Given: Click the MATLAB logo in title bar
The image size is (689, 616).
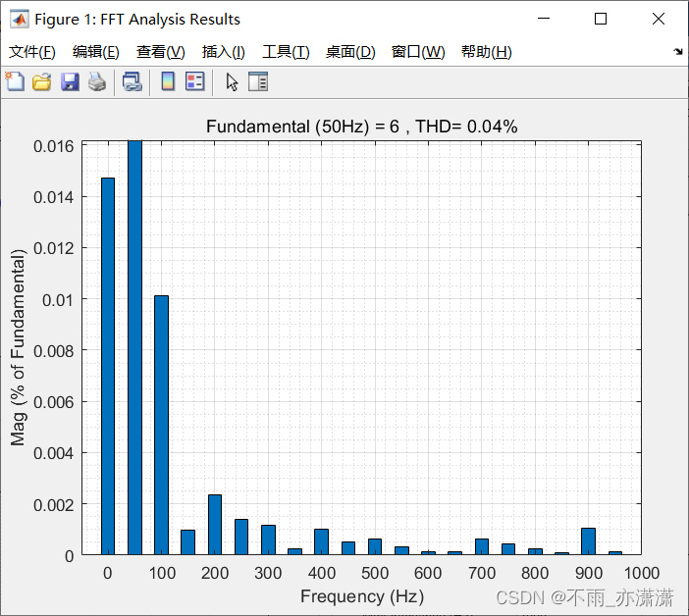Looking at the screenshot, I should coord(20,19).
